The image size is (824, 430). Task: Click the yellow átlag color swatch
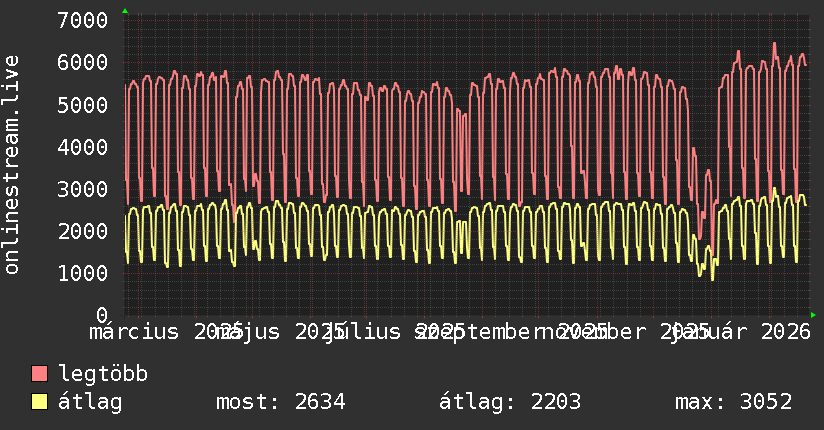click(39, 402)
